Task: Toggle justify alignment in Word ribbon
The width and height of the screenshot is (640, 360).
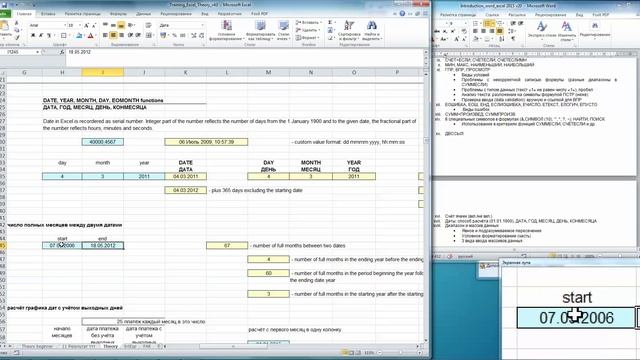Action: (499, 31)
